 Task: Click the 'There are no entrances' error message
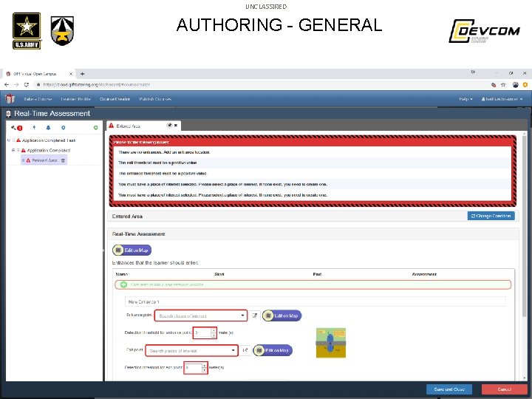[164, 152]
